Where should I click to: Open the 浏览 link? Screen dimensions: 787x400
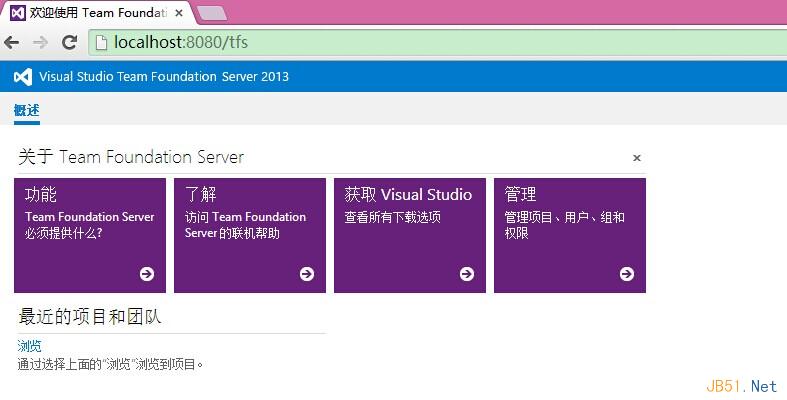tap(30, 346)
